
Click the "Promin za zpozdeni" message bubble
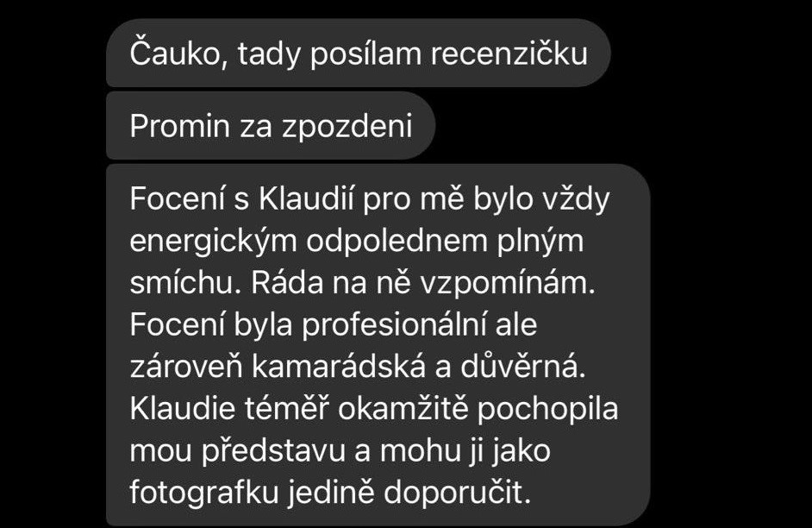[x=271, y=125]
